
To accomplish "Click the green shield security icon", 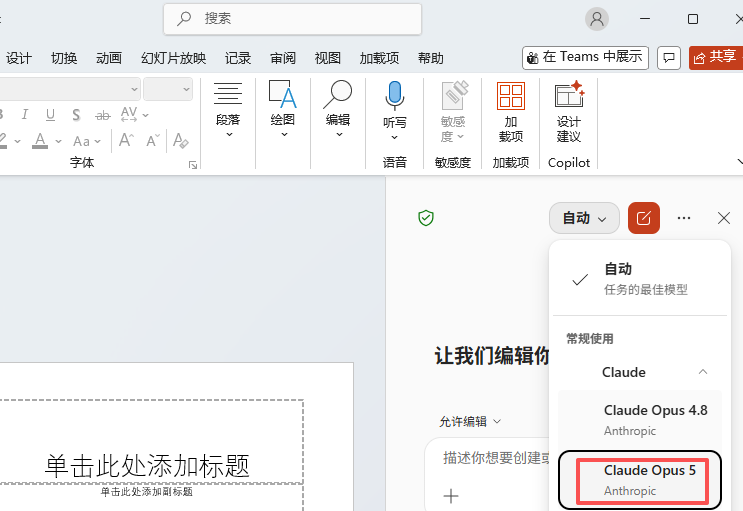I will click(x=426, y=218).
